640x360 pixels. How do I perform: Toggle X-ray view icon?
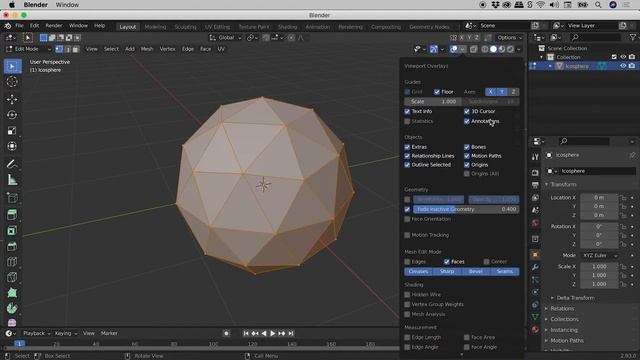click(x=473, y=49)
